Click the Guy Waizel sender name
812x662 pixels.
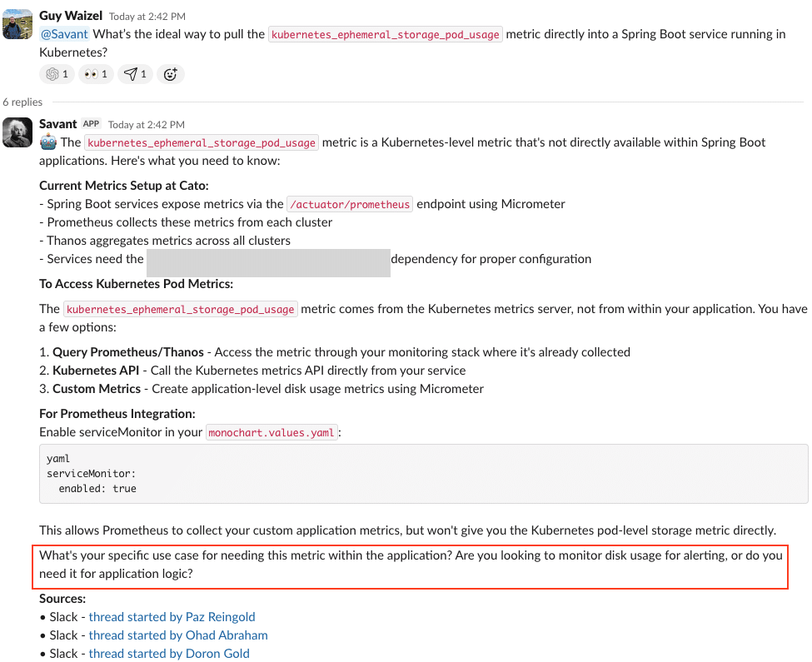coord(71,16)
